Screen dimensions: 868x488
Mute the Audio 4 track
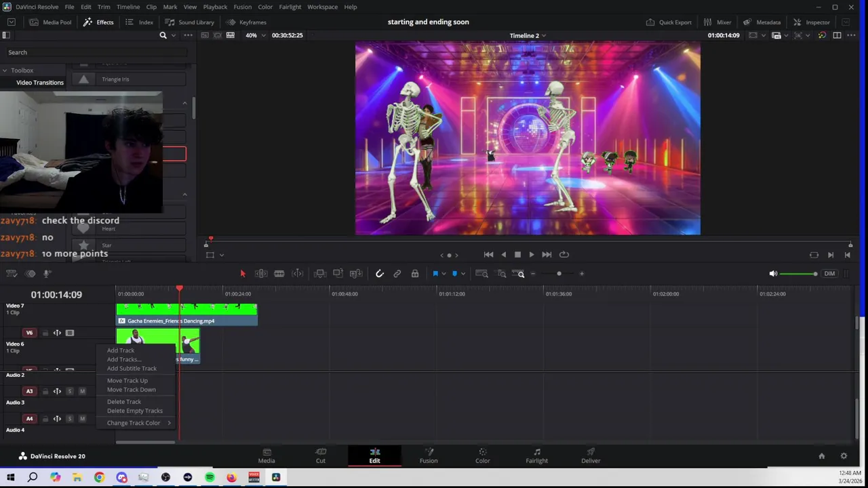click(x=82, y=419)
